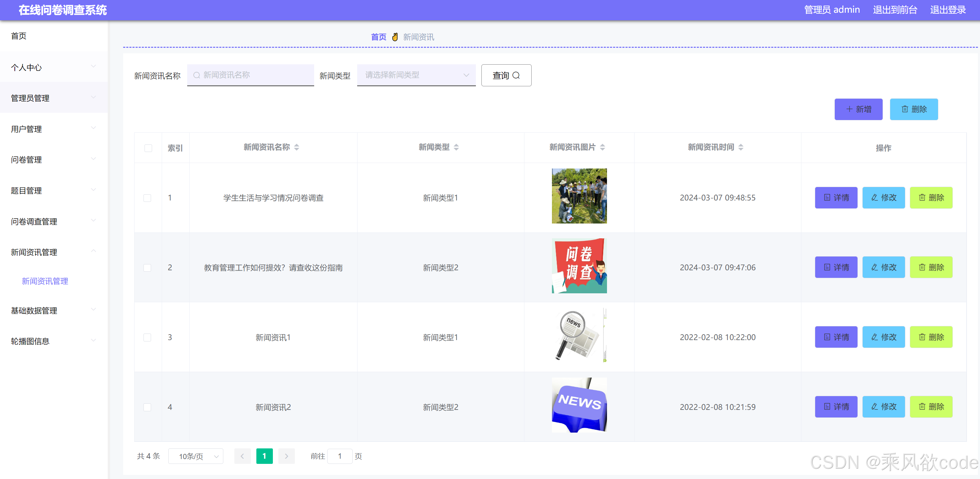Open the 10条/页 page size dropdown
The width and height of the screenshot is (980, 479).
(x=195, y=456)
